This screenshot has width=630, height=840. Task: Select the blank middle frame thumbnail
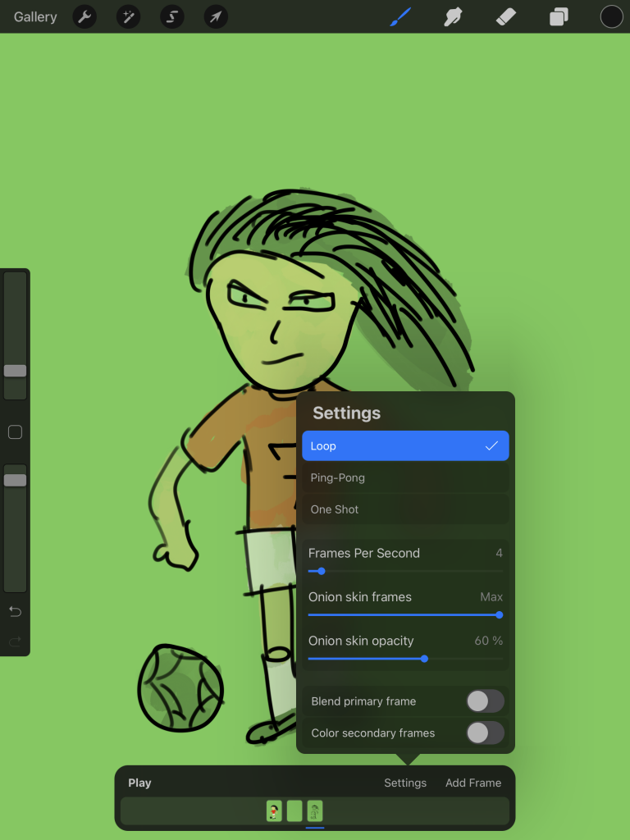(294, 811)
